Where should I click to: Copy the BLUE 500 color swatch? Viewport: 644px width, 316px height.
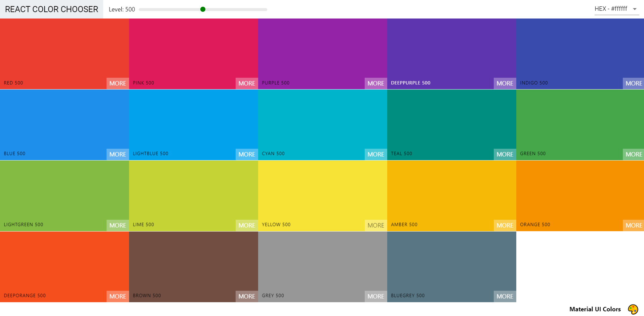tap(64, 121)
